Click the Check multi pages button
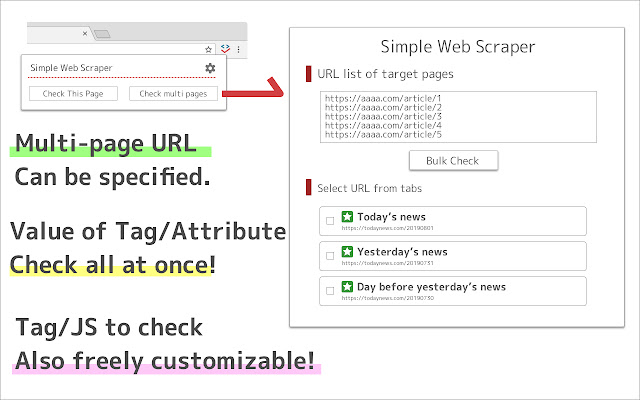 173,93
